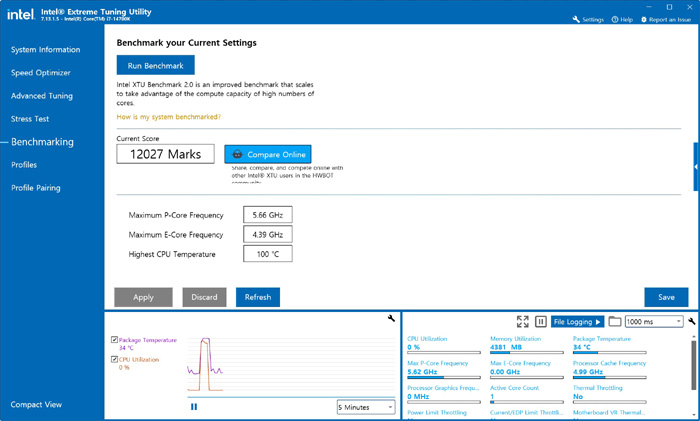The width and height of the screenshot is (700, 421).
Task: Go to System Information
Action: 46,50
